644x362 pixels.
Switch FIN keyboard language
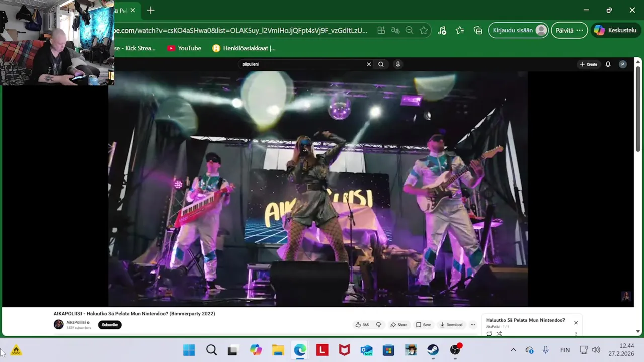tap(565, 350)
